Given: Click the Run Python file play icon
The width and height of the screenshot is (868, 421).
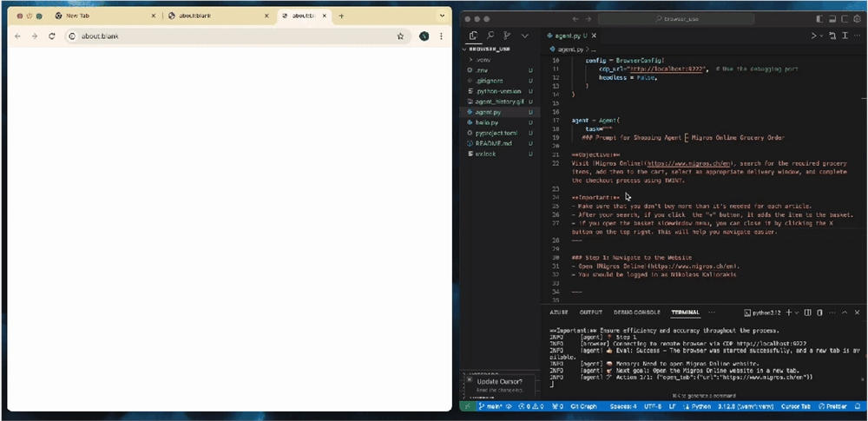Looking at the screenshot, I should pos(814,36).
